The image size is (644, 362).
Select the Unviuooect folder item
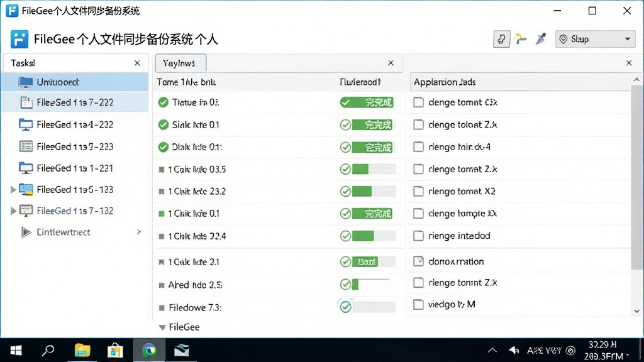(x=75, y=82)
